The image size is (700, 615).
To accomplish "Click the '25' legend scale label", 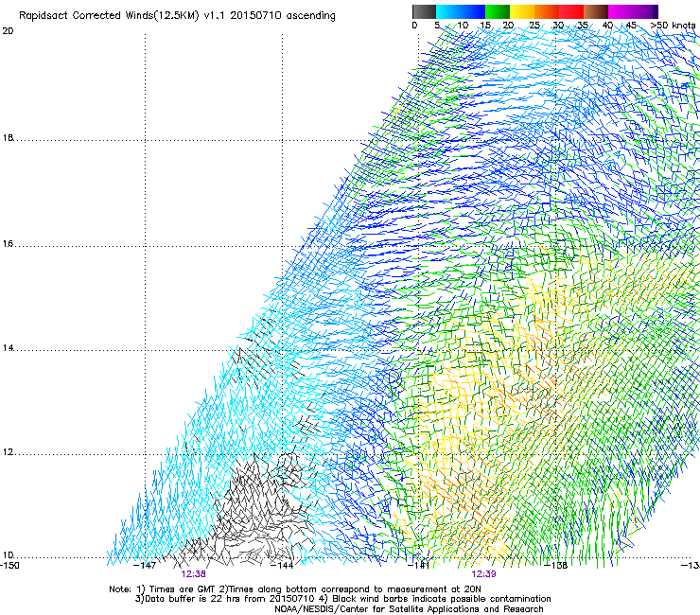I will 534,26.
